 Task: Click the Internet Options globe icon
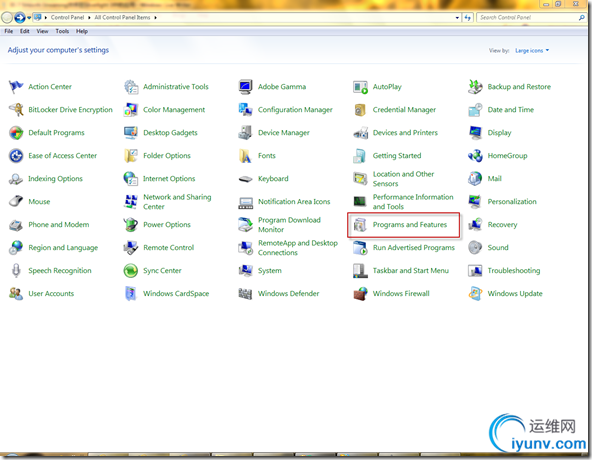[x=131, y=179]
